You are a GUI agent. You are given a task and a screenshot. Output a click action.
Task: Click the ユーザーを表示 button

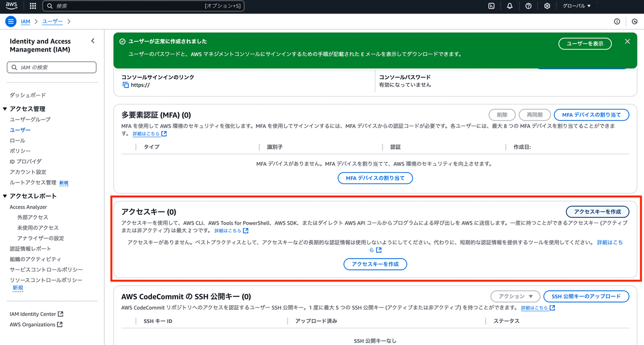(x=585, y=45)
